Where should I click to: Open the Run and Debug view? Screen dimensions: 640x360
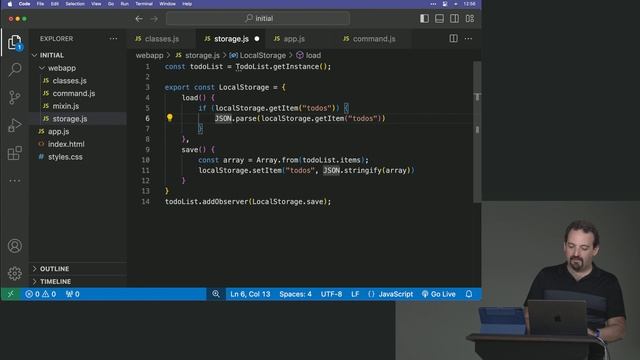(15, 125)
